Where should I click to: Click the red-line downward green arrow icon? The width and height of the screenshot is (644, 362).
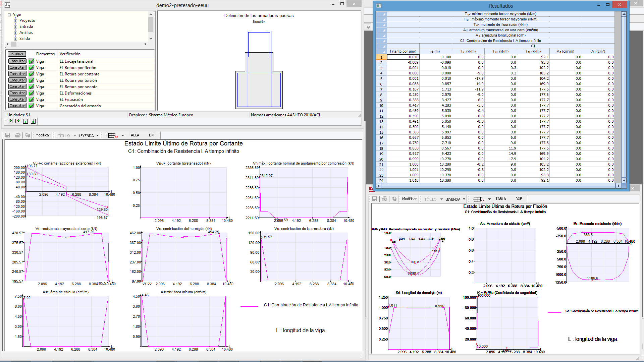coord(25,121)
